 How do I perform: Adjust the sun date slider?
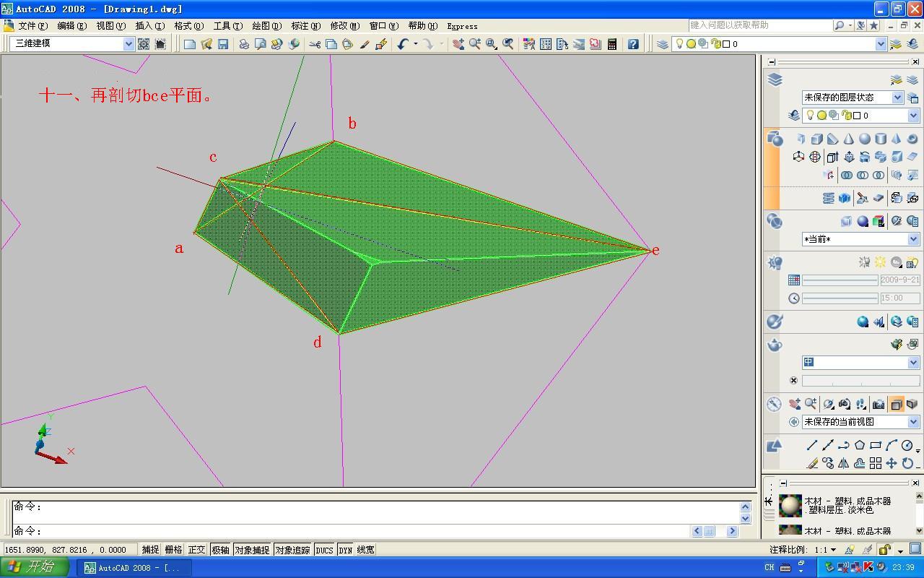tap(840, 280)
